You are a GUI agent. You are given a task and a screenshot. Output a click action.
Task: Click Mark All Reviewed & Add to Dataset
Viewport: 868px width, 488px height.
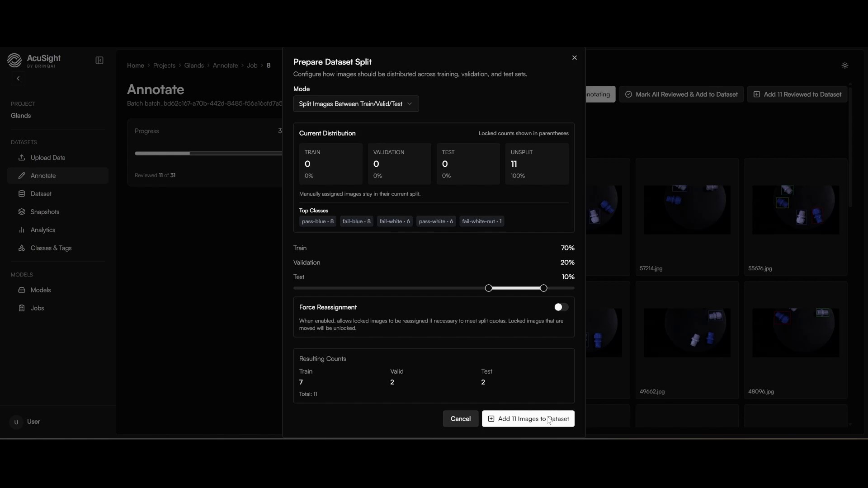point(681,94)
